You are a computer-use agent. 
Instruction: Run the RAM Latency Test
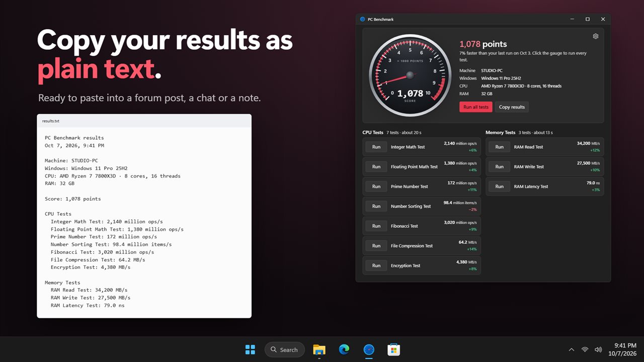[499, 187]
